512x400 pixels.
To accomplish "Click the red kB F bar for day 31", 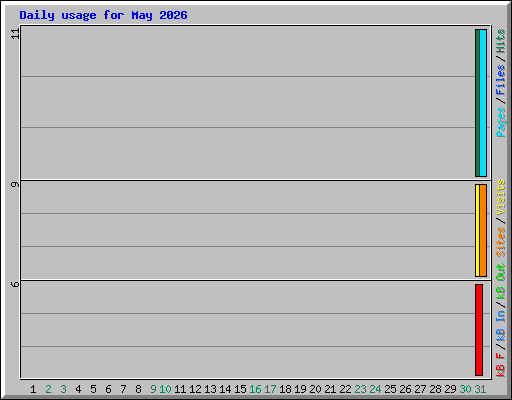I will [x=479, y=330].
